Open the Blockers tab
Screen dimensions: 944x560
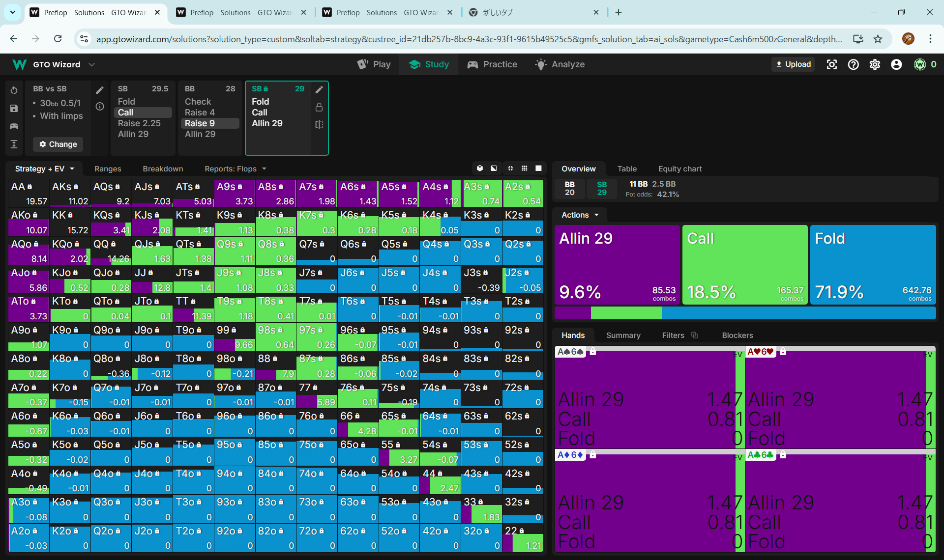click(x=737, y=335)
